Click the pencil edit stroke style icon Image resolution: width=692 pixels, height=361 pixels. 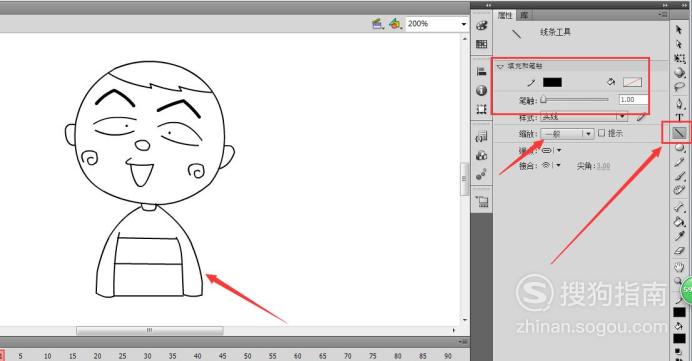tap(641, 117)
